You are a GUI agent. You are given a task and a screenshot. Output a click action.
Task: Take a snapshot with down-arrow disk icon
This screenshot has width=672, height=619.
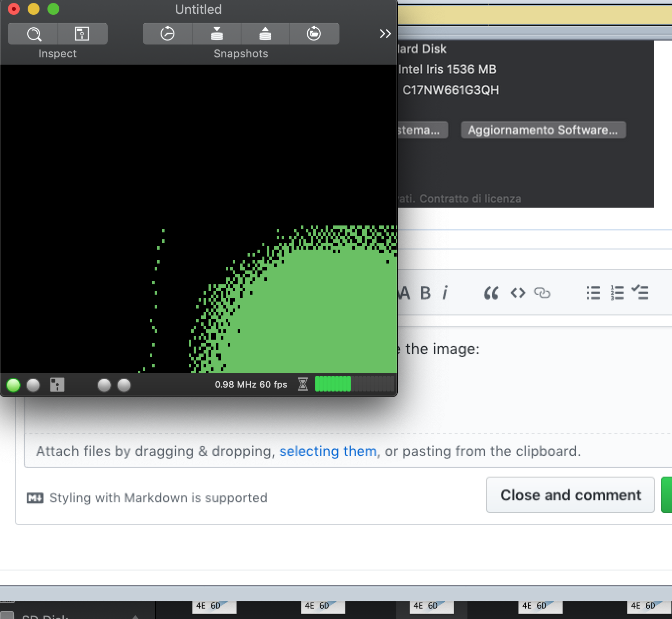point(216,34)
